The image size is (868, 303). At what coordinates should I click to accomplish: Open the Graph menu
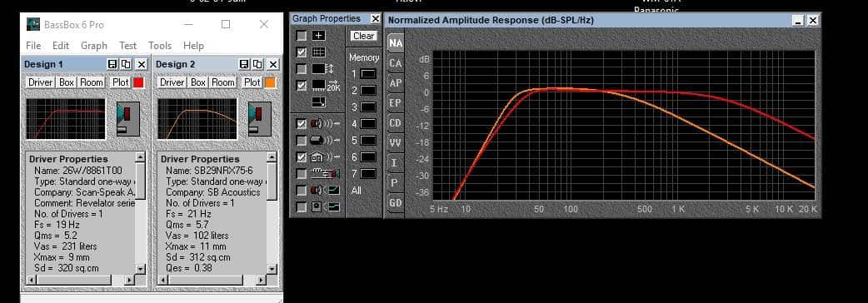pyautogui.click(x=93, y=45)
